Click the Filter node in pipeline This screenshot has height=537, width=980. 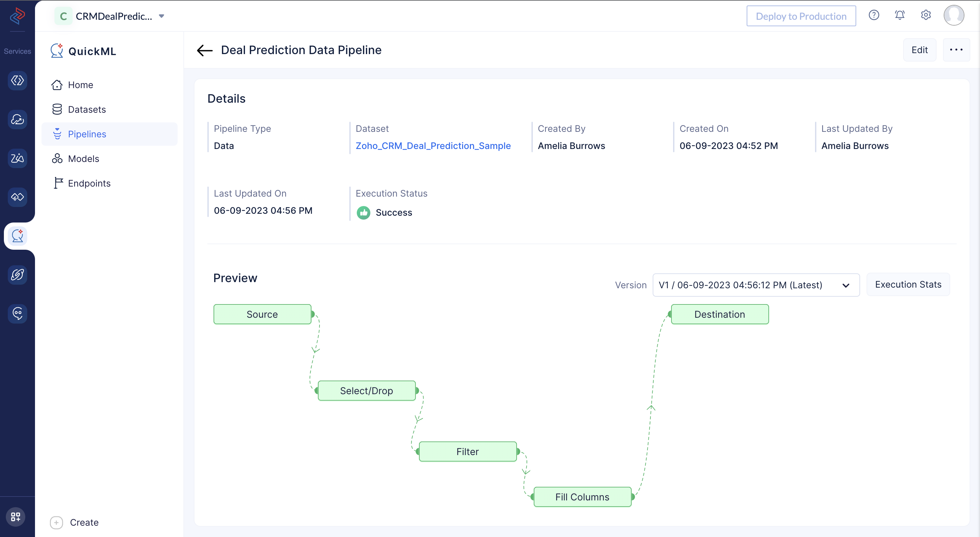[x=467, y=451]
